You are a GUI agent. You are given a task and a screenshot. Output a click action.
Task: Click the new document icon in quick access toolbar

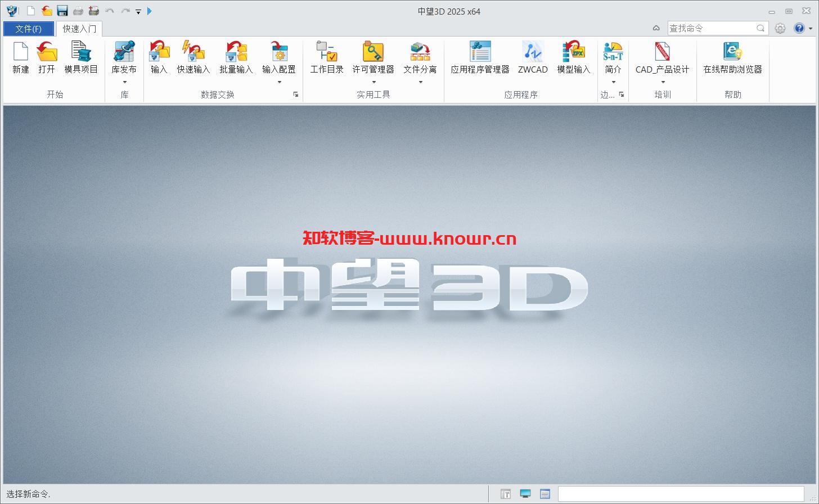click(31, 11)
